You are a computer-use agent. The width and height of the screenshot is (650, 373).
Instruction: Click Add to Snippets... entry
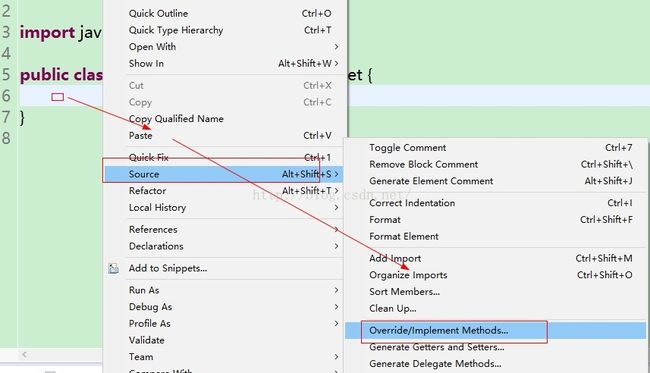tap(224, 268)
